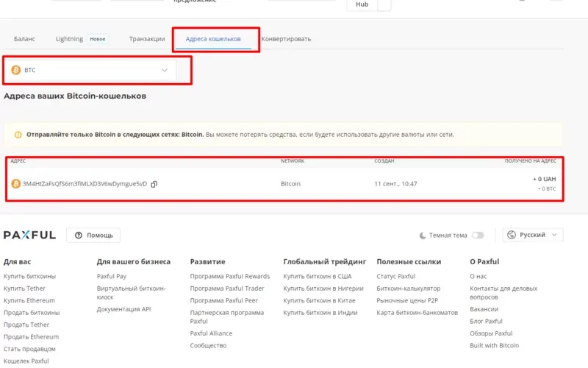
Task: Click the Paxful logo in the footer
Action: [29, 235]
